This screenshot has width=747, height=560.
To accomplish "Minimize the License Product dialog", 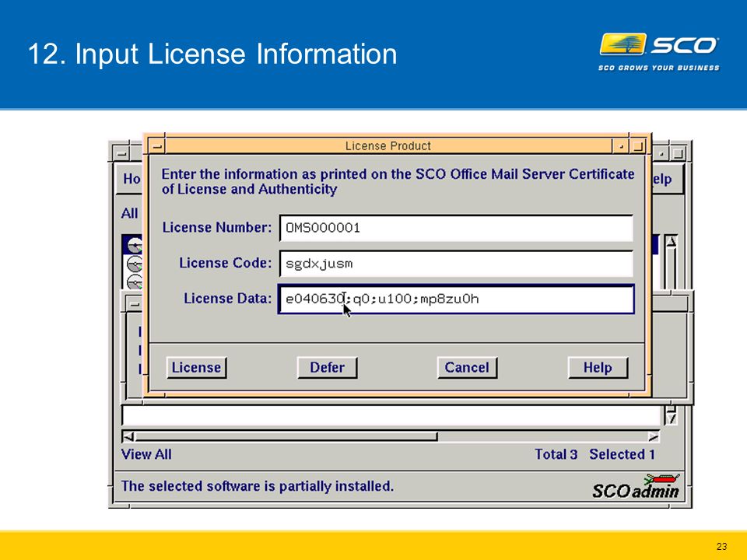I will (621, 145).
